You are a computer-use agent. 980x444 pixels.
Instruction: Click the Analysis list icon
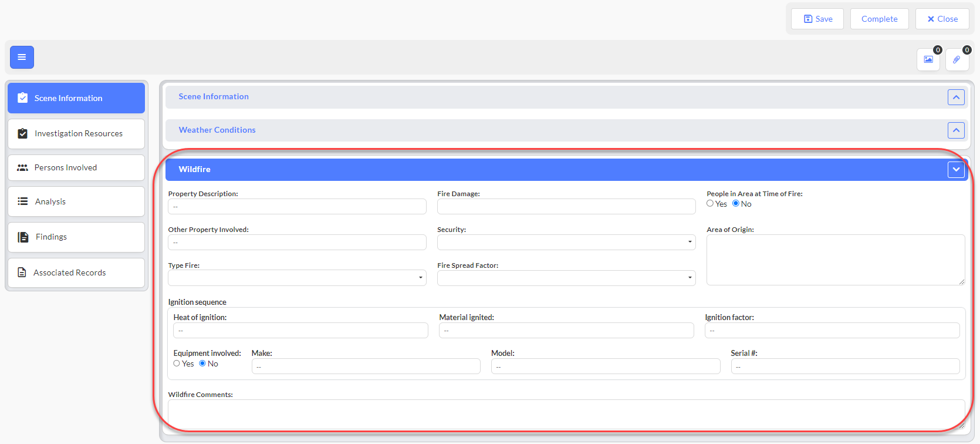coord(23,201)
